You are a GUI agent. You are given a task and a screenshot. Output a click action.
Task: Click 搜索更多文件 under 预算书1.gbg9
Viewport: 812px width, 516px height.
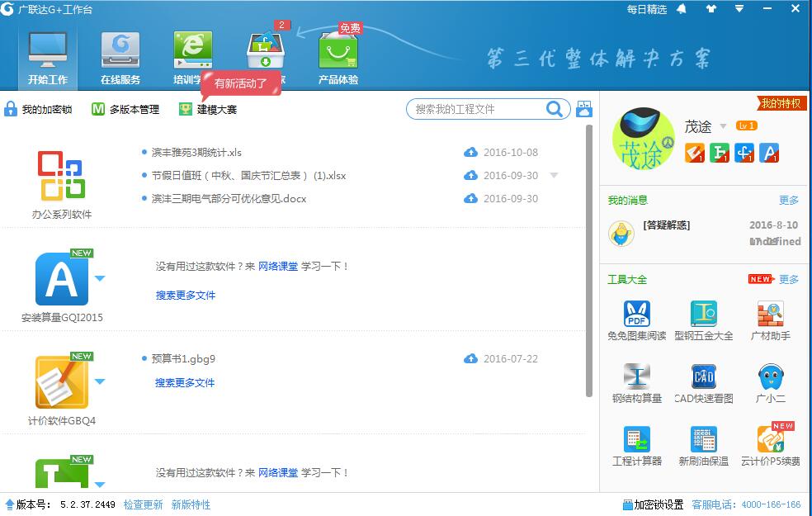[x=185, y=383]
